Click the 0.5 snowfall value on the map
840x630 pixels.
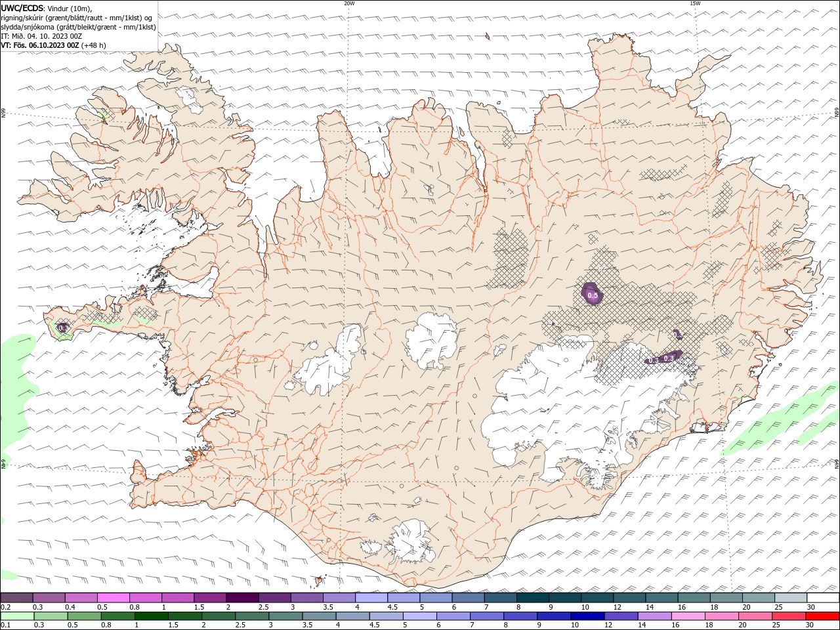[593, 296]
